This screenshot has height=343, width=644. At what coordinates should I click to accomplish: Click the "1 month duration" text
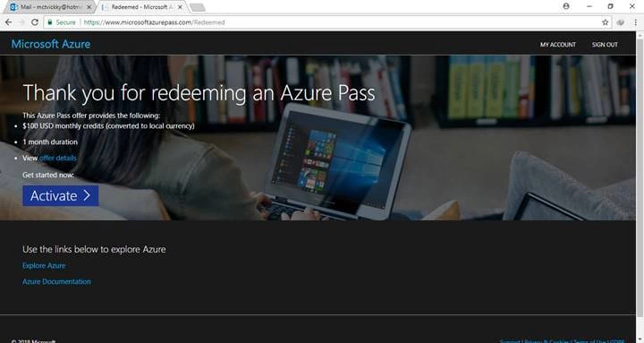50,141
